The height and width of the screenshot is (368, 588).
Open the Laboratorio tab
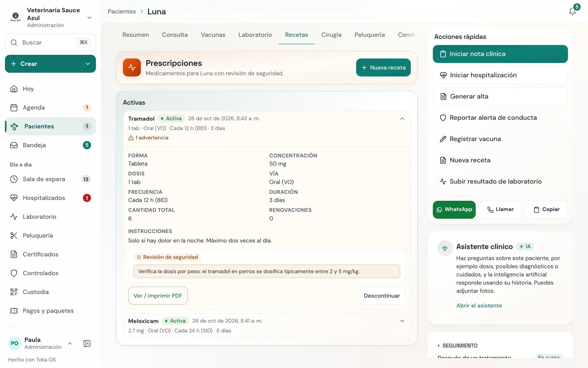(x=255, y=35)
